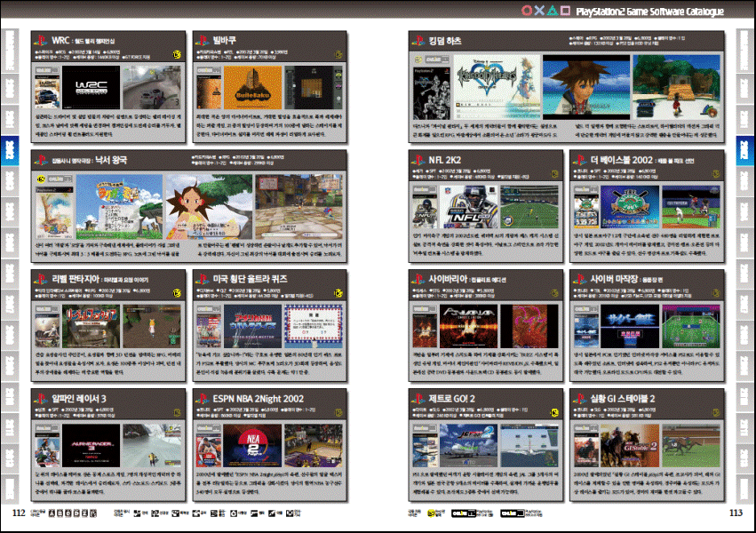756x533 pixels.
Task: Open the snowy slope screenshot in 알파인 레이서 3
Action: (x=152, y=445)
